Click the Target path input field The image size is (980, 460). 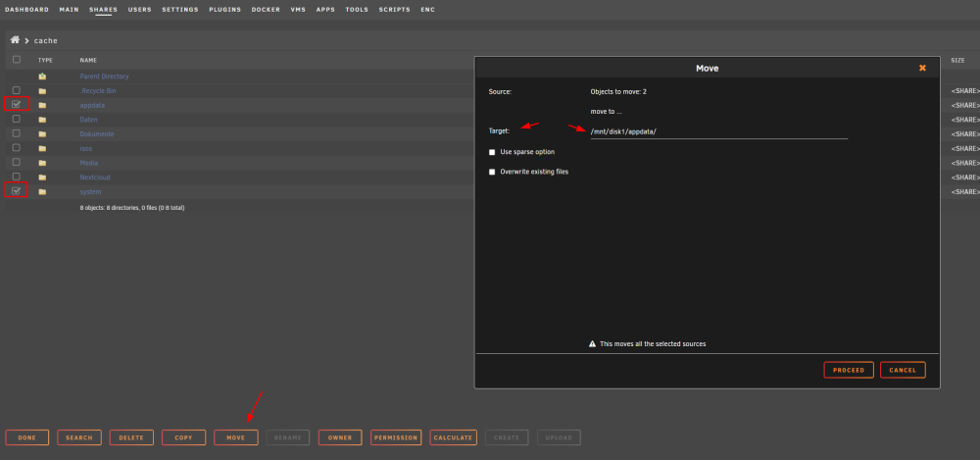point(718,131)
